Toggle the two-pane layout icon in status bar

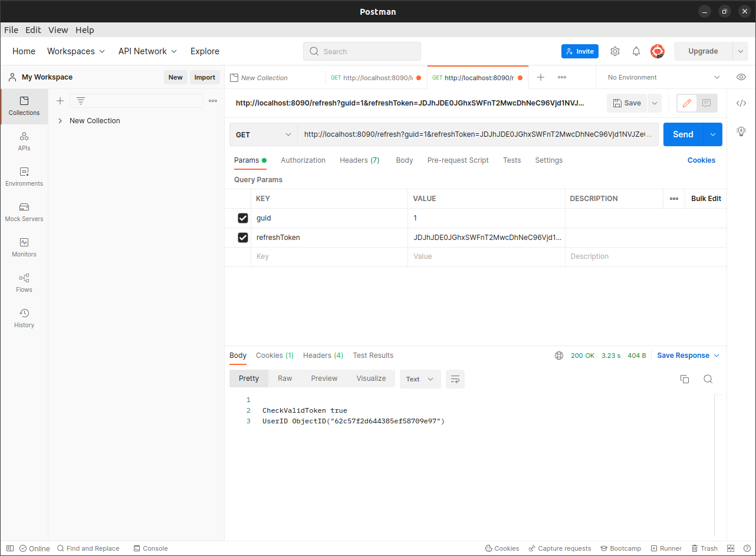(731, 548)
